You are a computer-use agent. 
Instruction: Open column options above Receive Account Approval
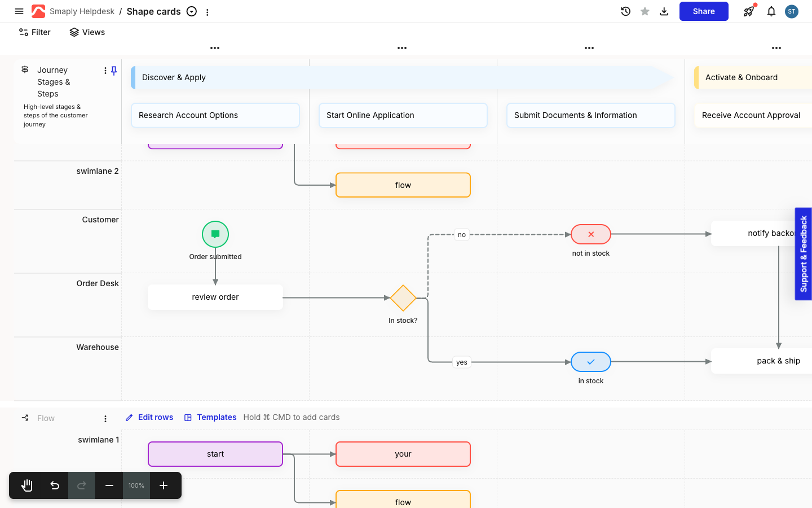coord(776,48)
